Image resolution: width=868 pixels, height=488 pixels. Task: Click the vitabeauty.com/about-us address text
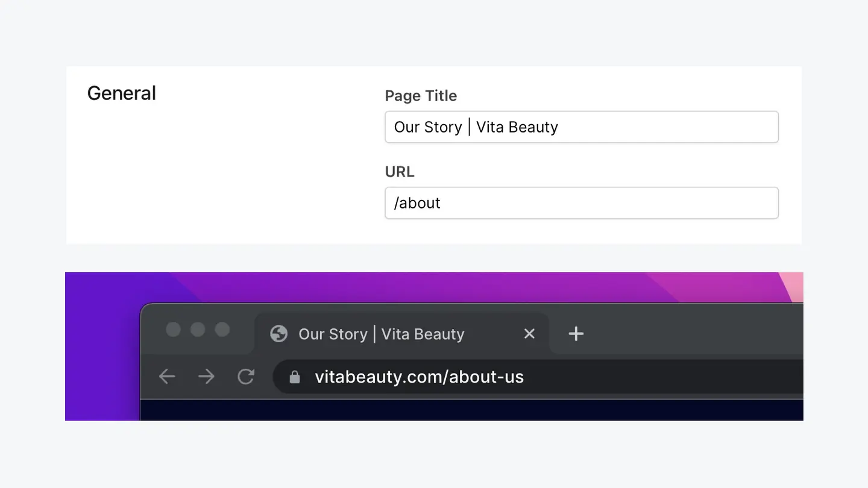pos(419,377)
